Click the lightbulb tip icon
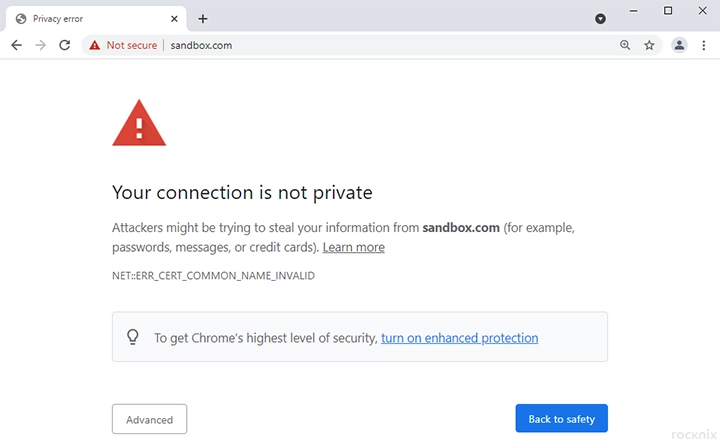 tap(133, 337)
